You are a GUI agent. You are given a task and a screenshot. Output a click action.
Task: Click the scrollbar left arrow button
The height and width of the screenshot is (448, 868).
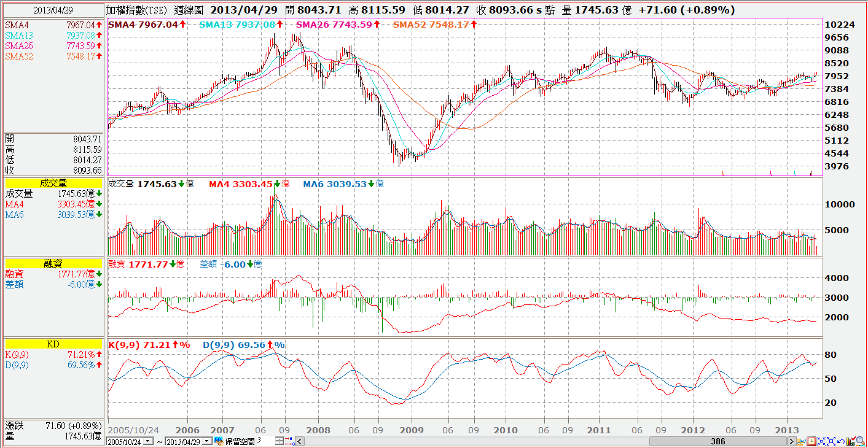click(300, 441)
